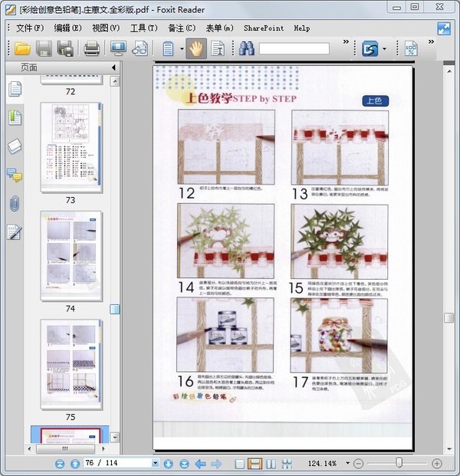Click the zoom slider handle

coord(399,463)
